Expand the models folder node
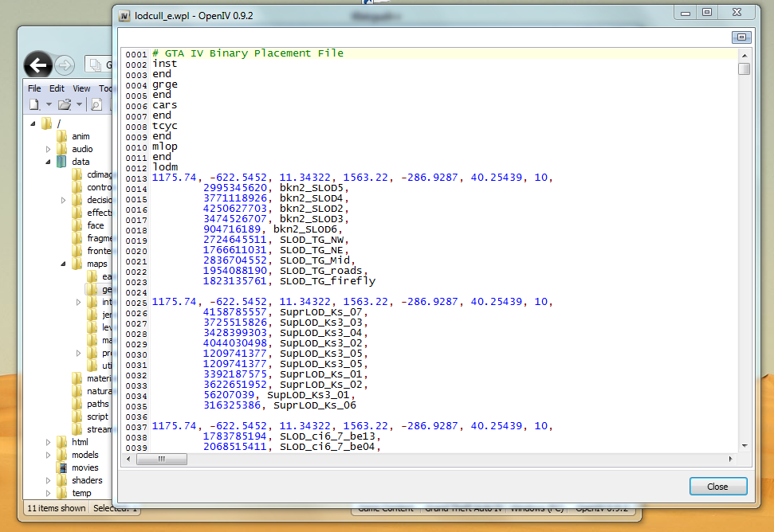This screenshot has width=774, height=532. click(x=48, y=455)
